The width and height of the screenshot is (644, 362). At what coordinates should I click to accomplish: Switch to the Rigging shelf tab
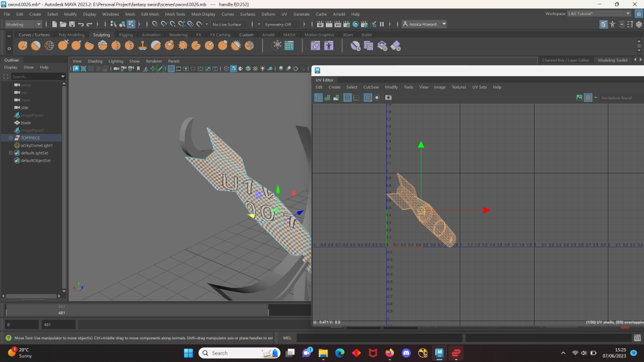pyautogui.click(x=126, y=35)
